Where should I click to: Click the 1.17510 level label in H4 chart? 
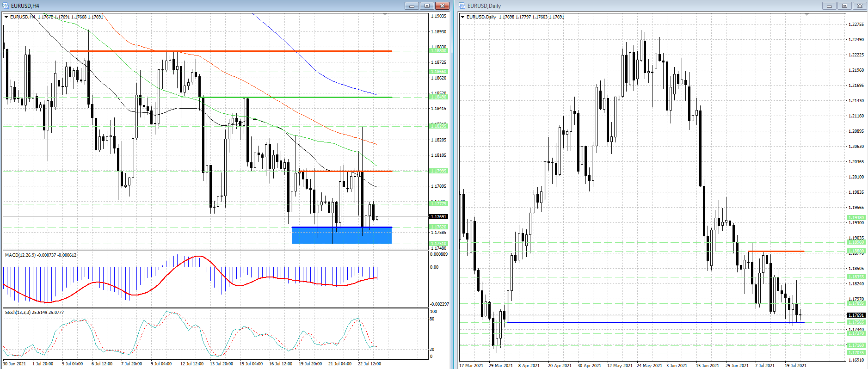(439, 244)
